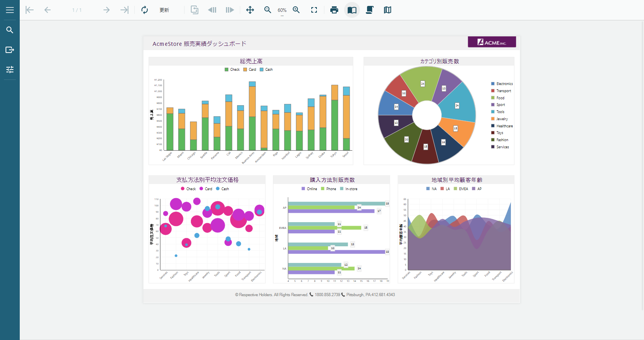Click Toys in the pie chart legend
The height and width of the screenshot is (340, 644).
(x=500, y=133)
